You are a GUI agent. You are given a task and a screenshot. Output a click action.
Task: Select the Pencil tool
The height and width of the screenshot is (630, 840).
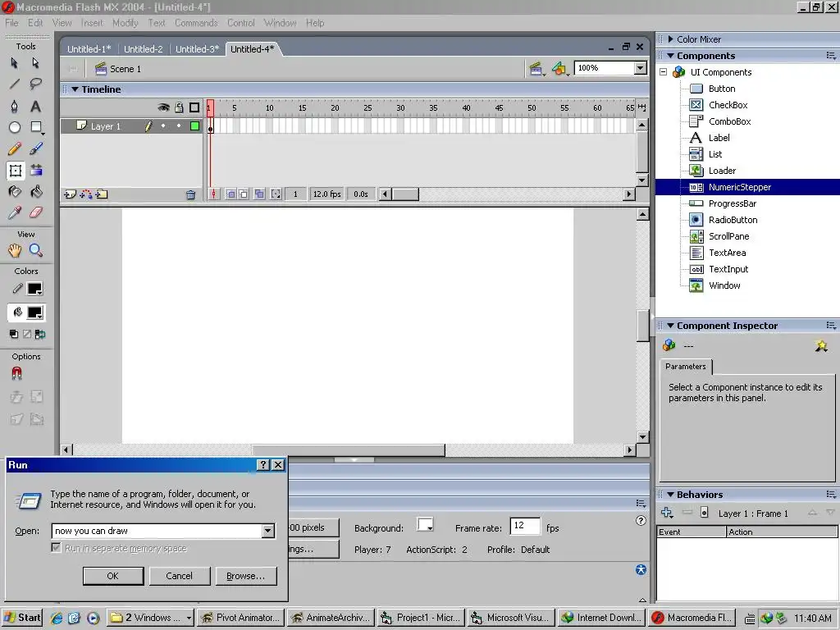pyautogui.click(x=15, y=148)
